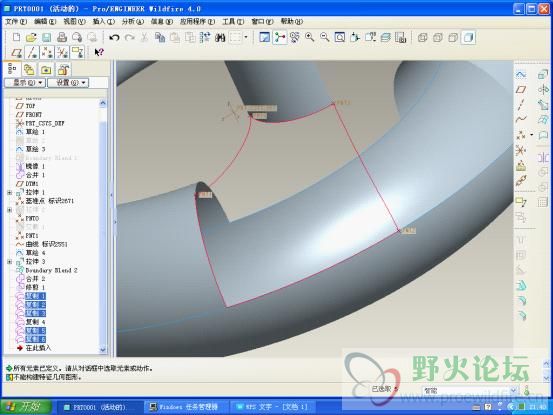
Task: Copy using the copy icon
Action: coord(160,37)
